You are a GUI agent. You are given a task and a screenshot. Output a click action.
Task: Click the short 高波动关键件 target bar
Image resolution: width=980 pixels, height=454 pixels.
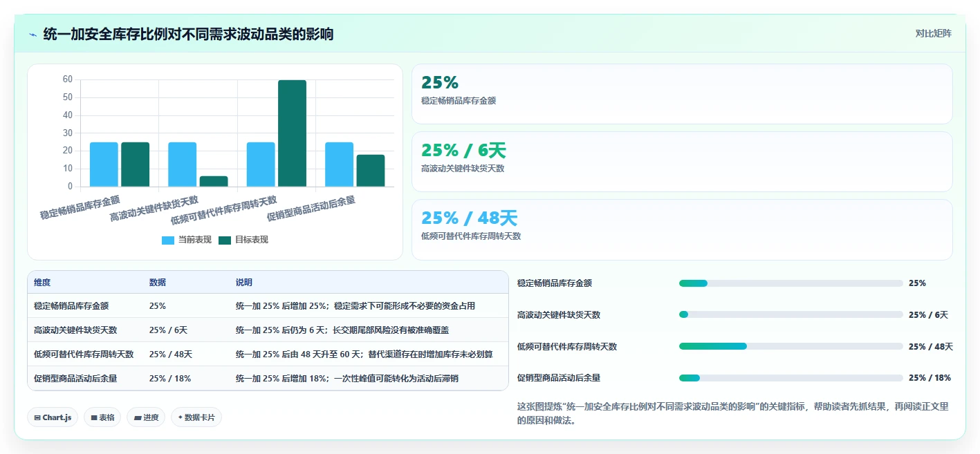(214, 181)
